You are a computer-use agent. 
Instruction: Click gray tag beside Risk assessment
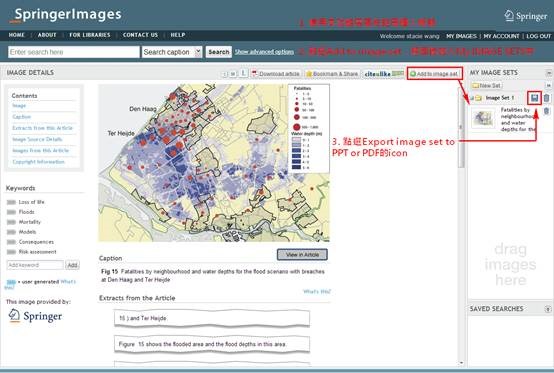tap(11, 252)
